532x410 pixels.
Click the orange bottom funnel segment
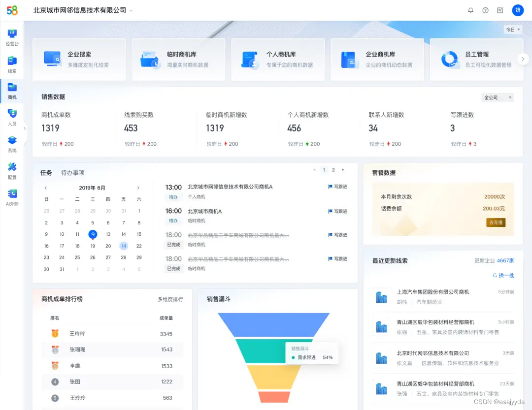click(x=274, y=397)
